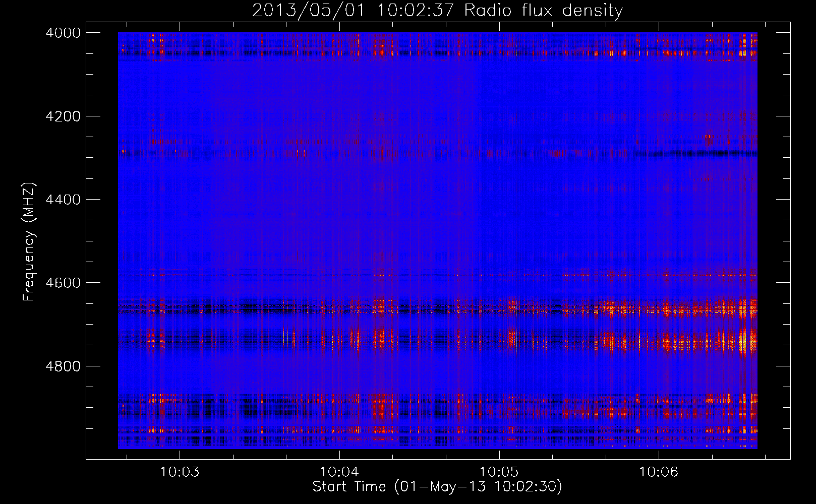
Task: Click the 10:06 time axis label
Action: [x=659, y=472]
